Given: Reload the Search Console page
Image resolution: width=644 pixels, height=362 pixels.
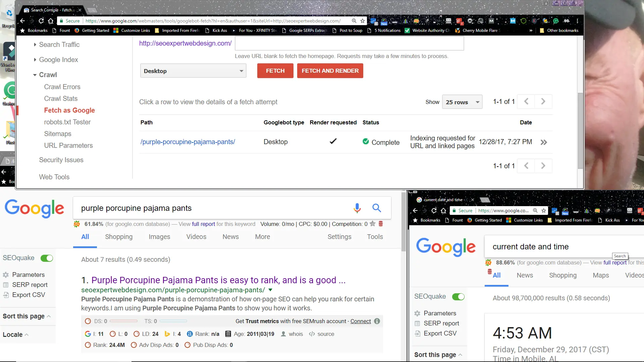Looking at the screenshot, I should click(x=41, y=21).
